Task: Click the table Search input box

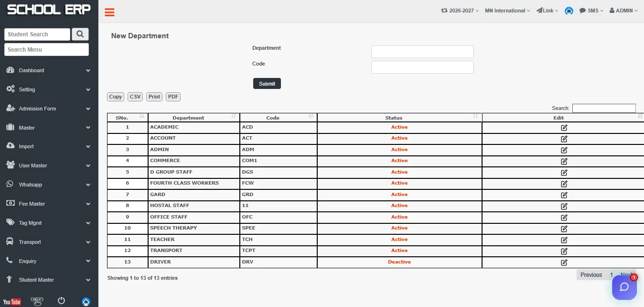Action: pos(604,109)
